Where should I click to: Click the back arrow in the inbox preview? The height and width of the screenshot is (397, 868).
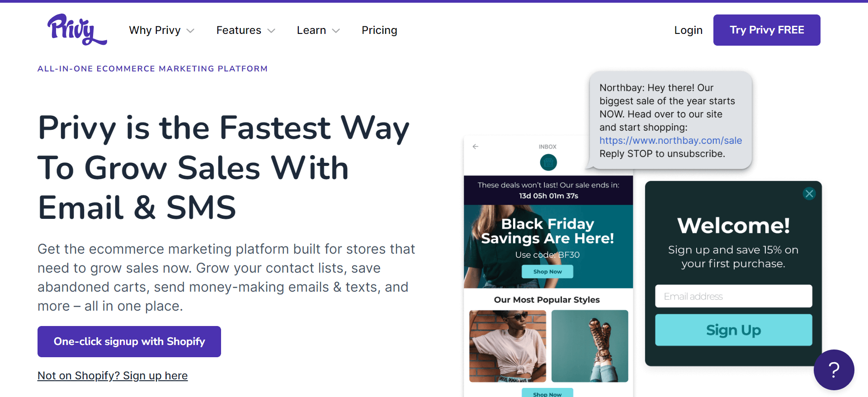pos(475,147)
